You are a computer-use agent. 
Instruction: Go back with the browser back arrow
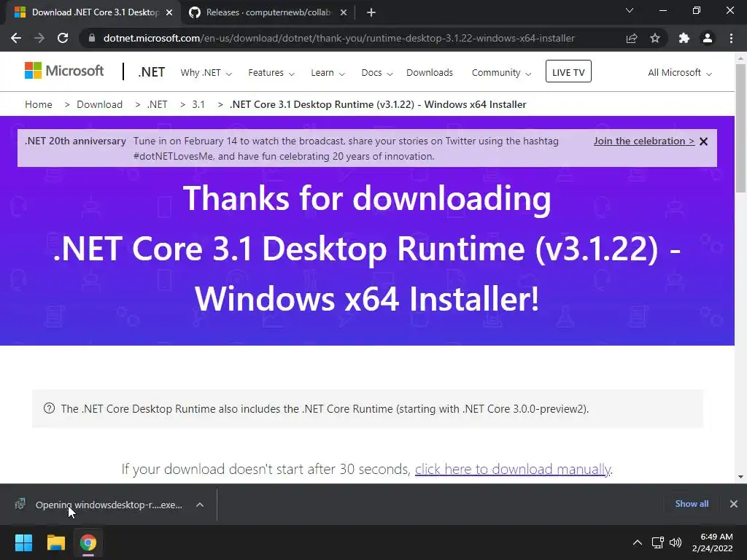16,38
